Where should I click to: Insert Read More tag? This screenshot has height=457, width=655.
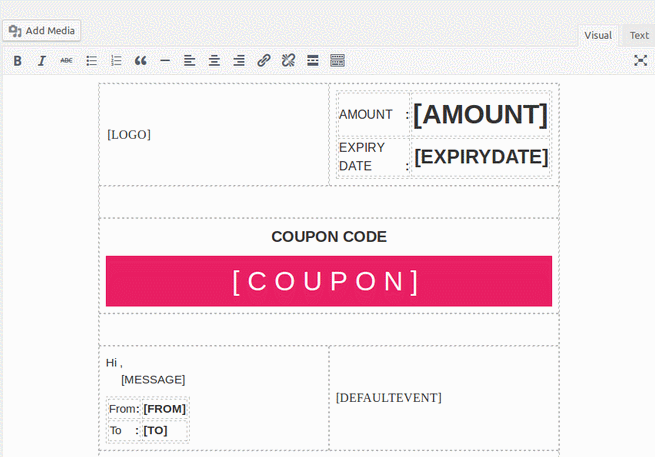[x=313, y=61]
